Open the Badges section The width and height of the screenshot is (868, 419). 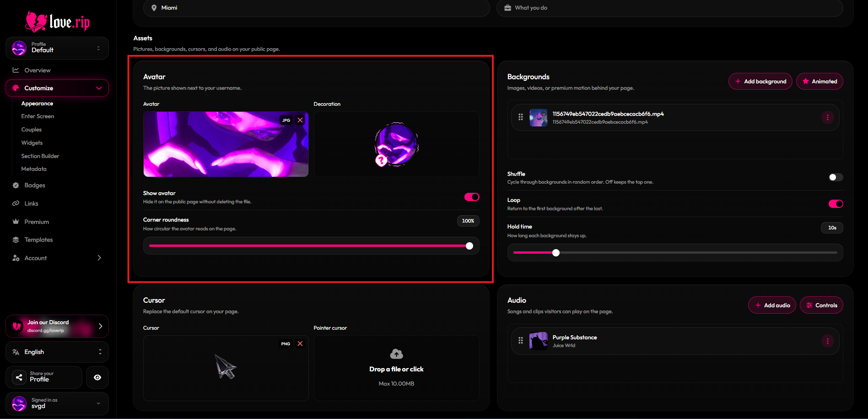point(35,185)
